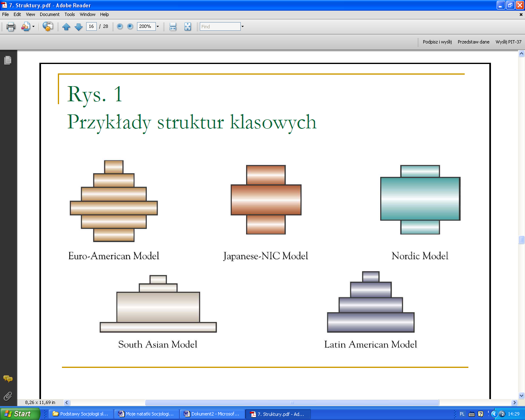
Task: Click the page size 8,26 x 11,69 in label
Action: pyautogui.click(x=40, y=403)
